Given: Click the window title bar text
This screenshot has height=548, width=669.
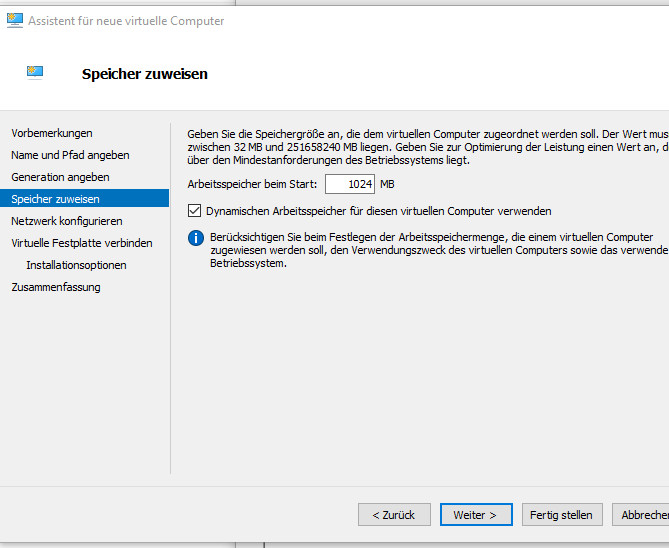Looking at the screenshot, I should 127,21.
